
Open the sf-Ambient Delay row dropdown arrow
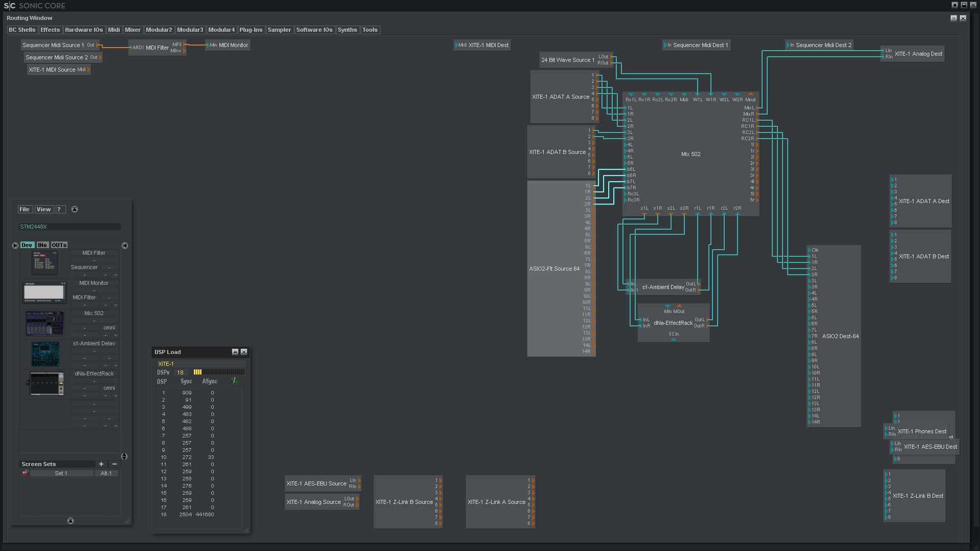pos(116,366)
